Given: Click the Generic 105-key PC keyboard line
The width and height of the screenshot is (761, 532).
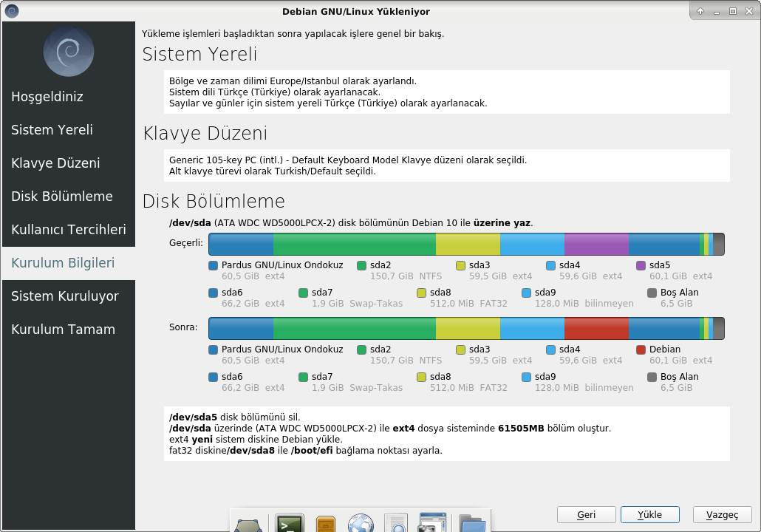Looking at the screenshot, I should (x=348, y=160).
